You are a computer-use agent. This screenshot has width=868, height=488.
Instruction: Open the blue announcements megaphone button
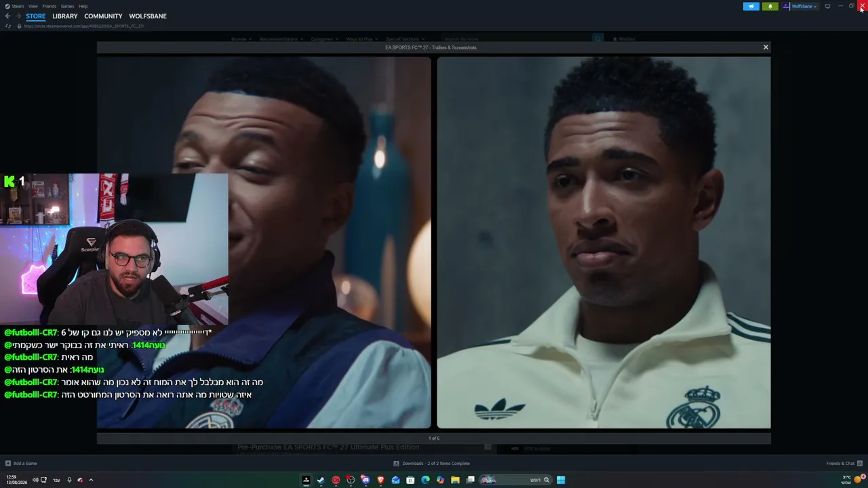[751, 6]
